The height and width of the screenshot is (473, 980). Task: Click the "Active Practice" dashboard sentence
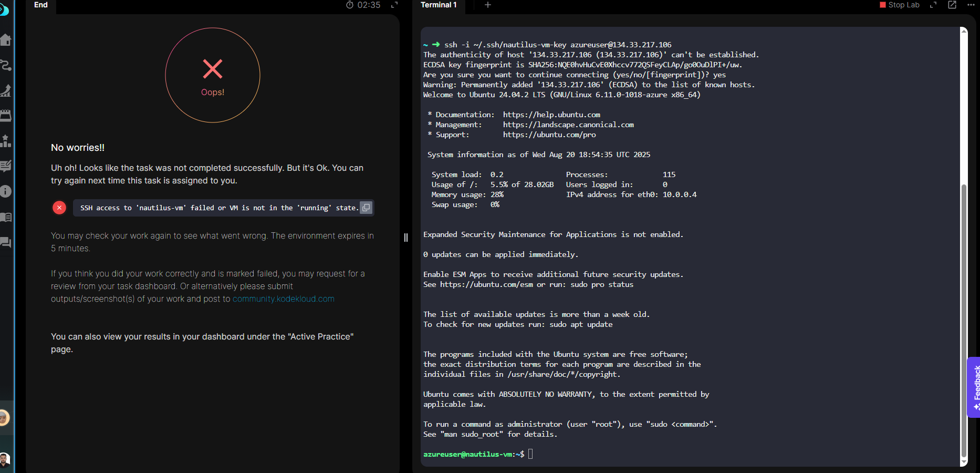tap(202, 343)
